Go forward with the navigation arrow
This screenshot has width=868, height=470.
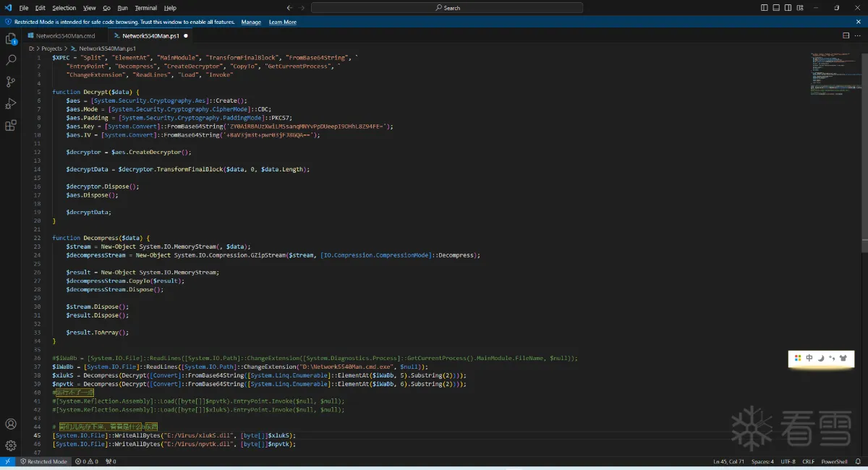point(302,8)
